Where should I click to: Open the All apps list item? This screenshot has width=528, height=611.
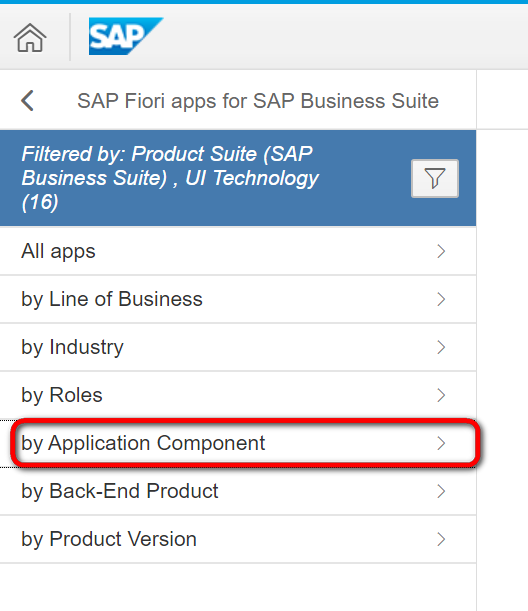pyautogui.click(x=238, y=251)
